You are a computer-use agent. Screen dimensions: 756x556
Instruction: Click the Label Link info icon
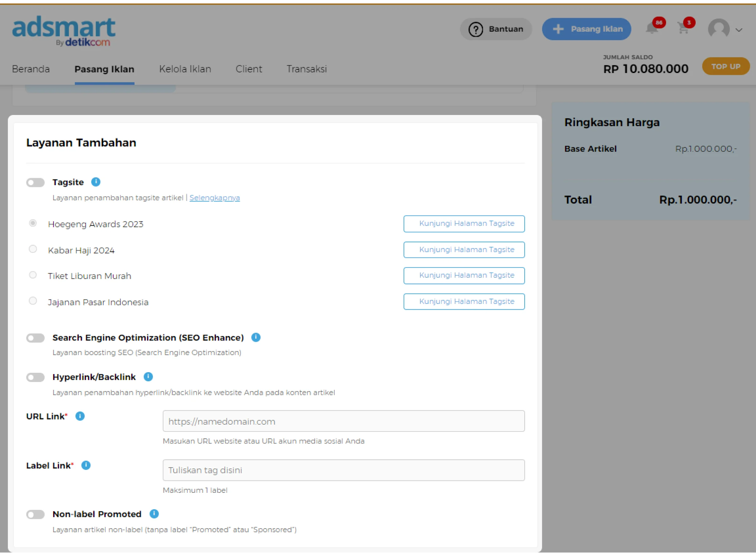pos(86,465)
